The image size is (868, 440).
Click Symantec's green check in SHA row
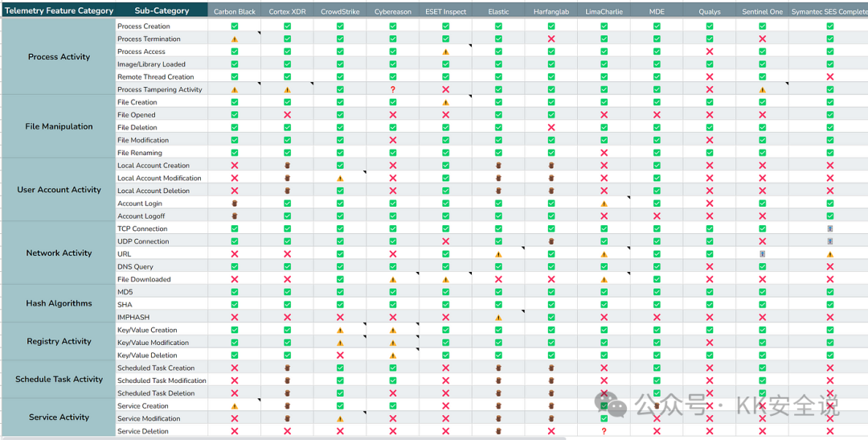(829, 305)
